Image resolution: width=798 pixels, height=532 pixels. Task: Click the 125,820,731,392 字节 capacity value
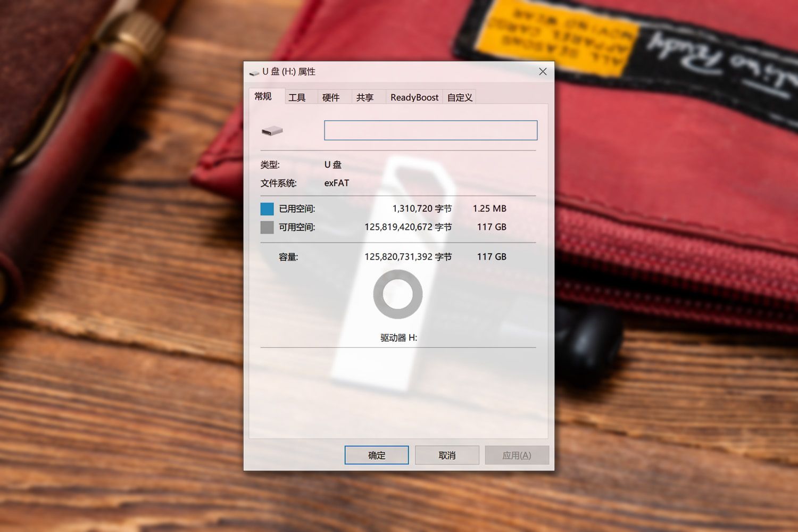pyautogui.click(x=408, y=257)
